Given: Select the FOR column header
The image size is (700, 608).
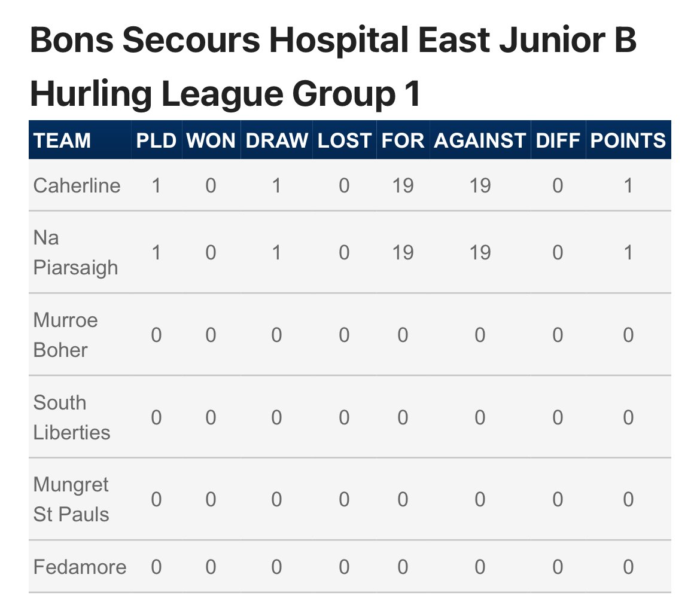Looking at the screenshot, I should 403,140.
